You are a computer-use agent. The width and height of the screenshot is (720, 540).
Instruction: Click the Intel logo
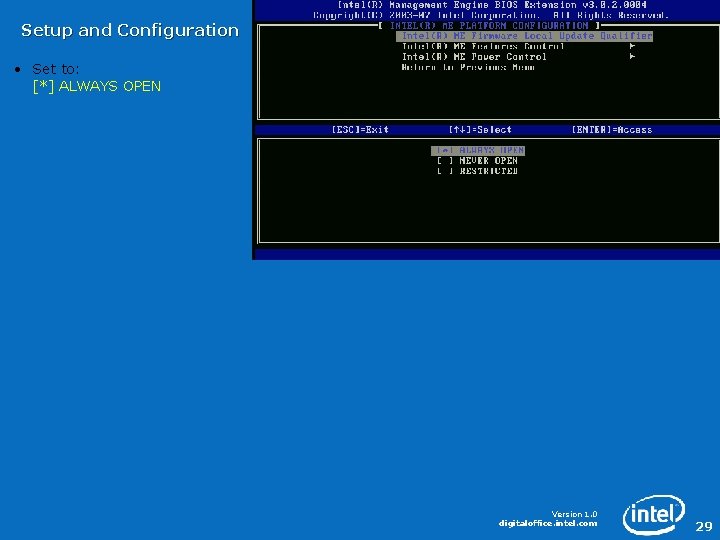pyautogui.click(x=654, y=514)
